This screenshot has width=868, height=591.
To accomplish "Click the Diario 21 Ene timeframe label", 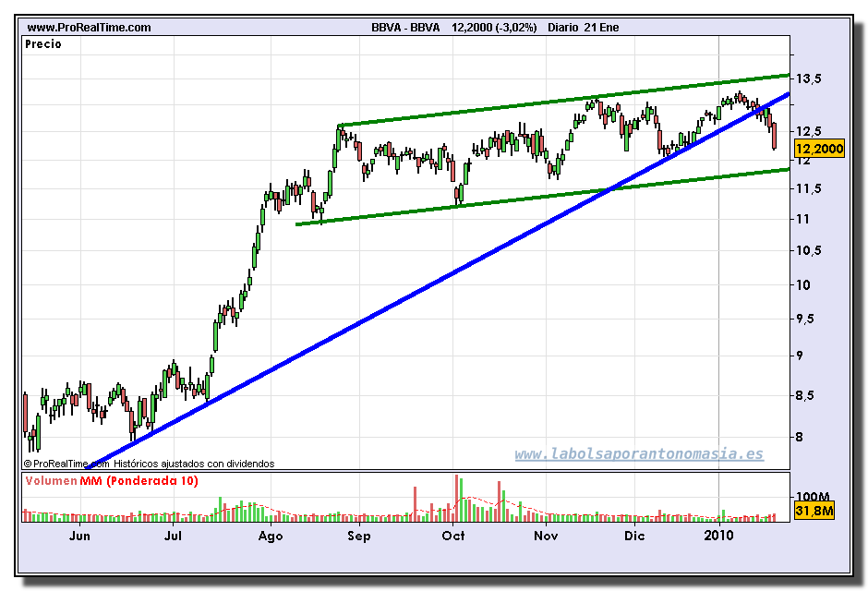I will (583, 27).
